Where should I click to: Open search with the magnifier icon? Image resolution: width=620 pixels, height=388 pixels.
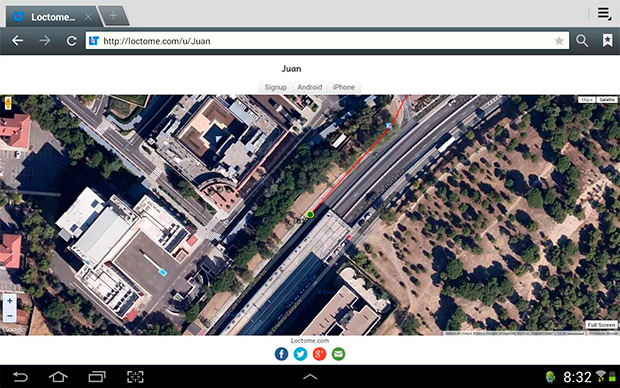(x=582, y=40)
